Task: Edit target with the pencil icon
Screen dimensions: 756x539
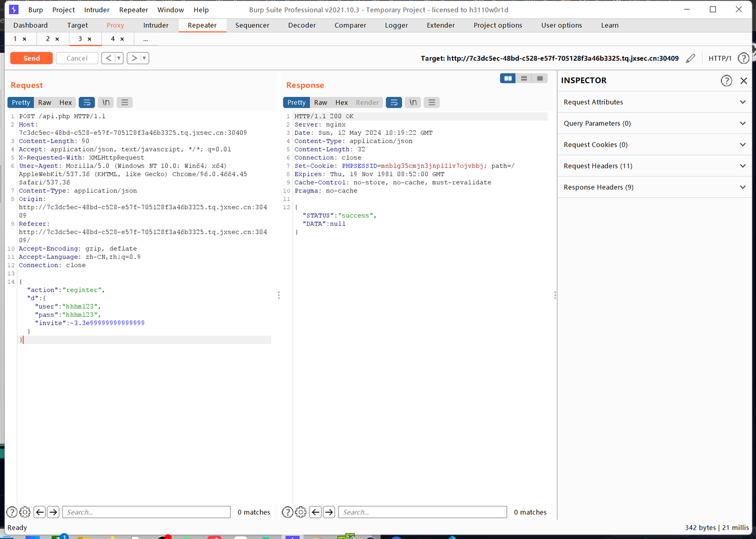Action: click(x=690, y=59)
